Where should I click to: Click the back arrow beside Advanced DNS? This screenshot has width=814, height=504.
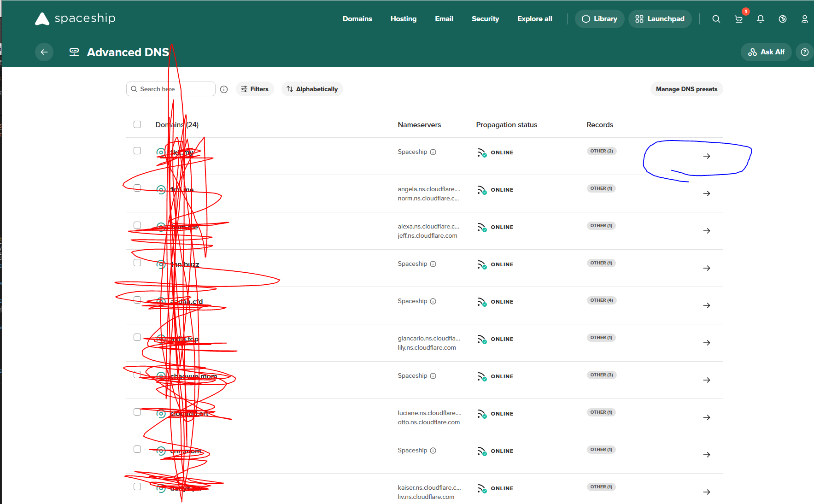pyautogui.click(x=44, y=52)
